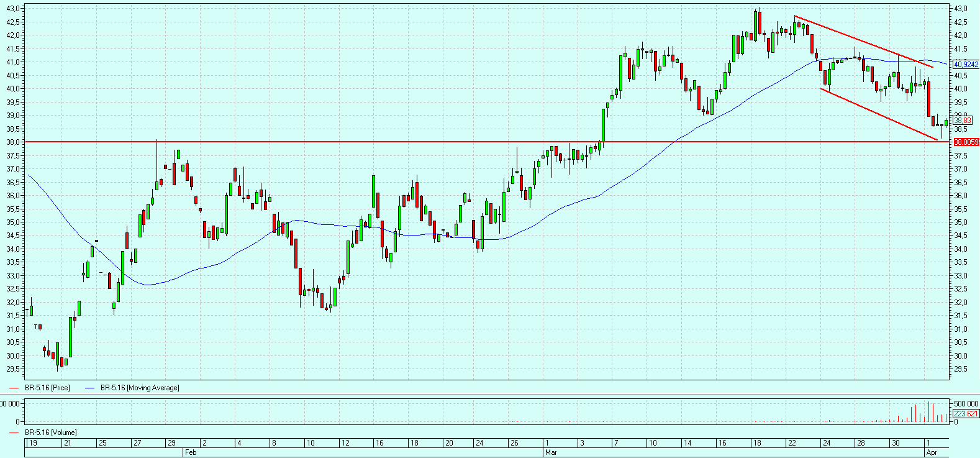Select the 43,0 label on right price axis
The height and width of the screenshot is (458, 980).
coord(961,9)
